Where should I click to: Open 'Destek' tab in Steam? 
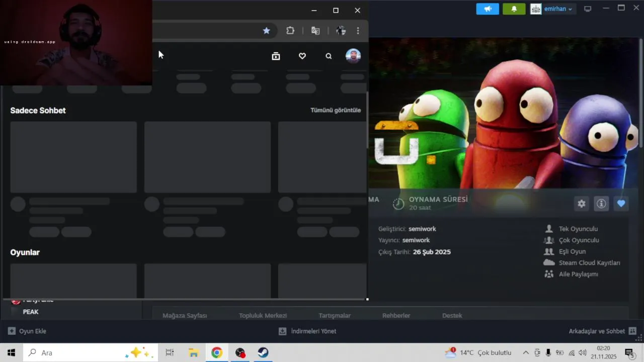tap(452, 315)
